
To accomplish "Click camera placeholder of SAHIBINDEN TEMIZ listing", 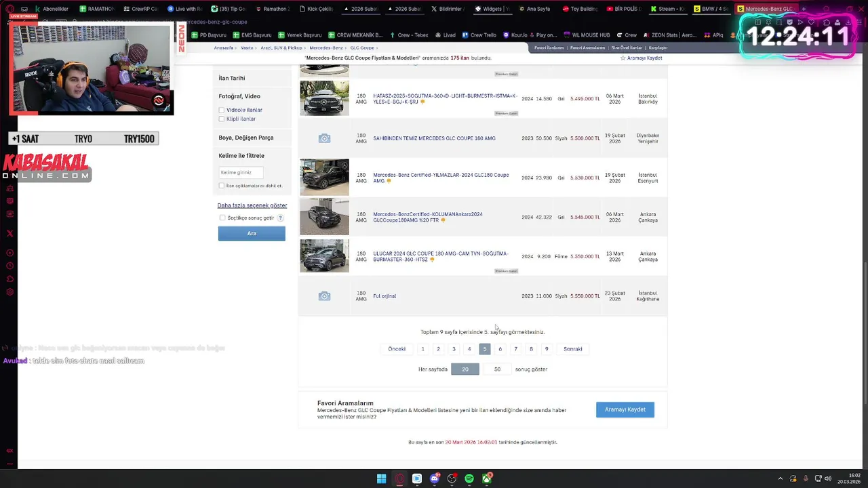I will 324,138.
